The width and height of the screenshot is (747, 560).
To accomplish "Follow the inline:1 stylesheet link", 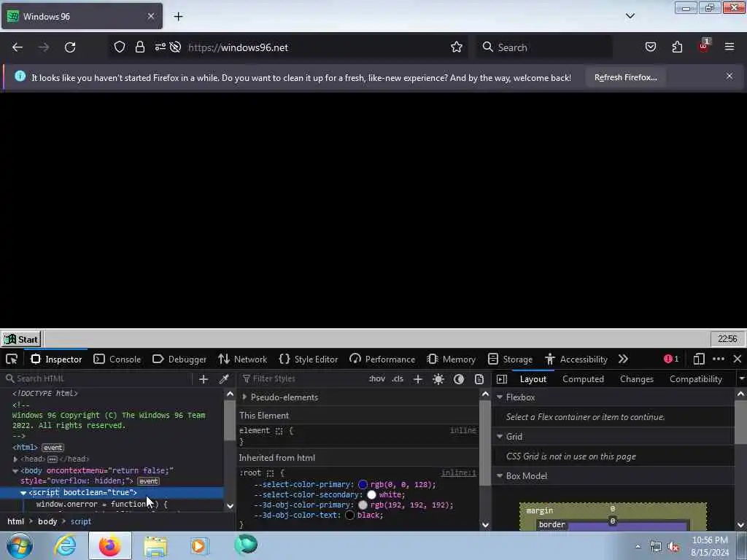I will click(458, 472).
